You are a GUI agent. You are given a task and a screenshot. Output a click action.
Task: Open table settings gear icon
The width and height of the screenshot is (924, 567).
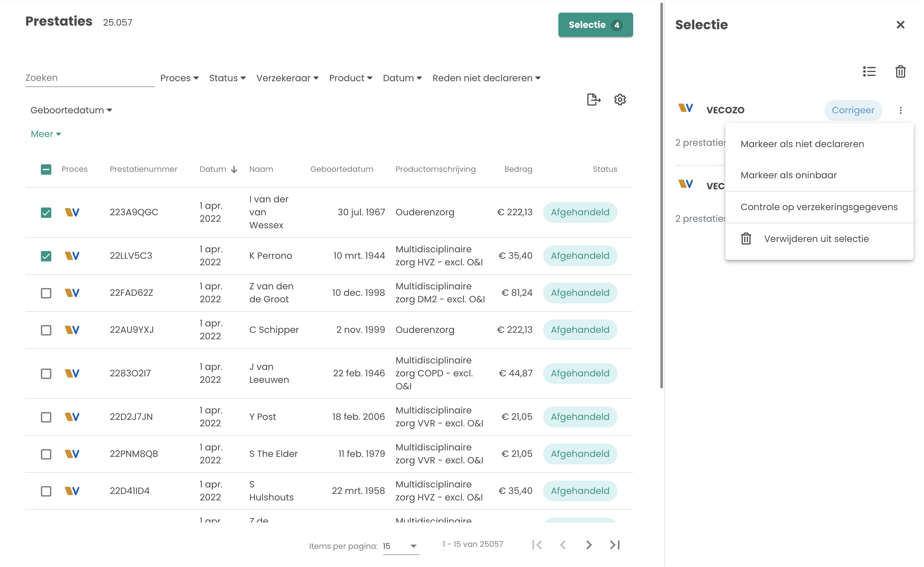coord(620,99)
